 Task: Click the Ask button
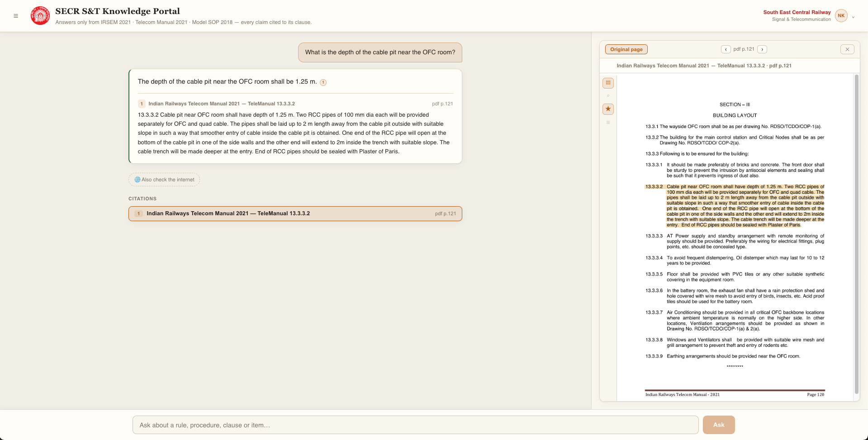click(719, 425)
